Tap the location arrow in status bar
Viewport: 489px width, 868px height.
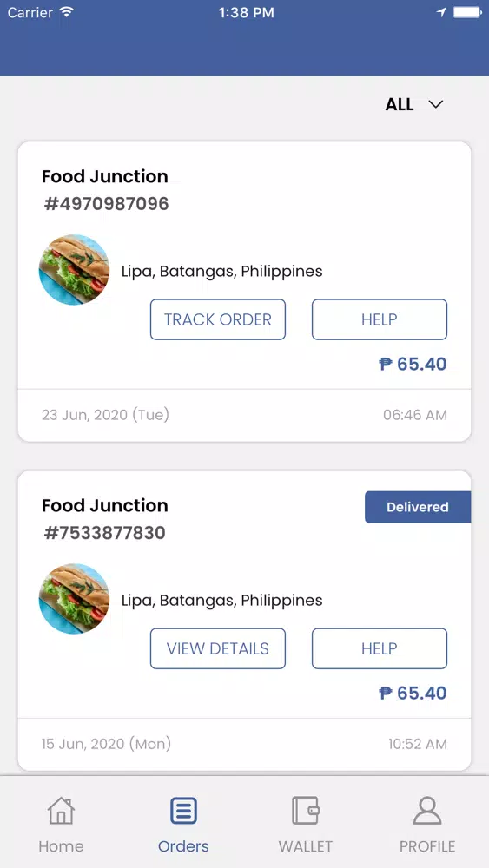(x=441, y=13)
